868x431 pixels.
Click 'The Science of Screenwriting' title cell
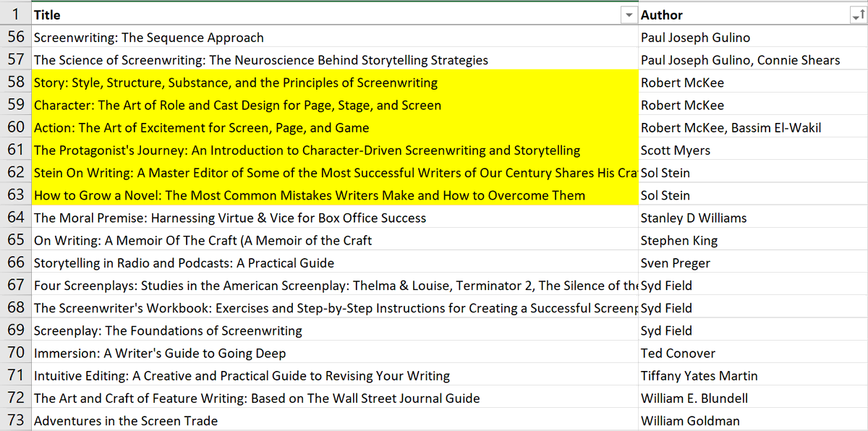click(x=335, y=60)
